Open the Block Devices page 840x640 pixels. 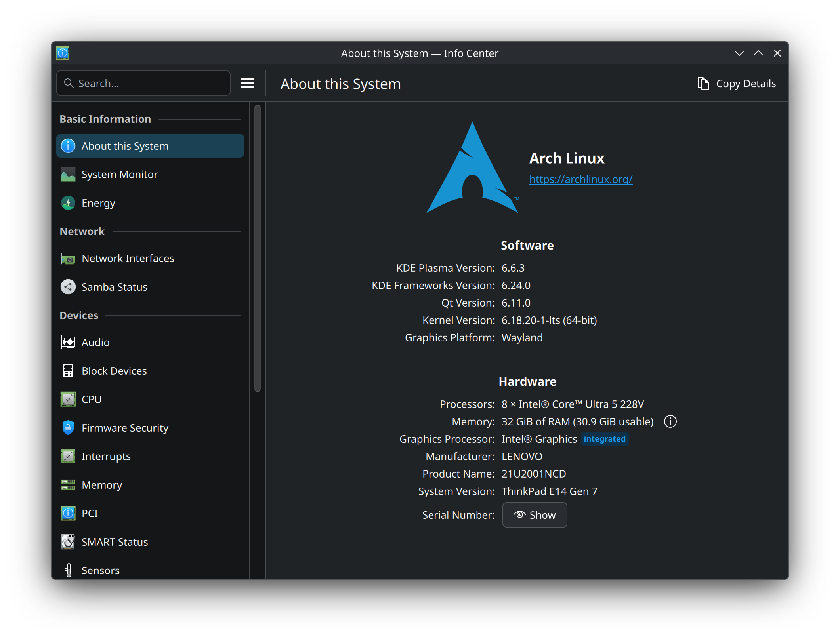[x=150, y=371]
